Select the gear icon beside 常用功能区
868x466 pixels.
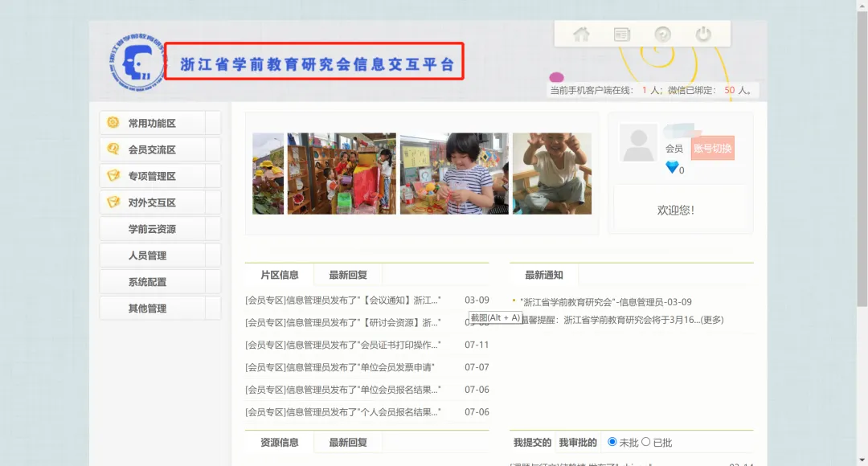[113, 122]
